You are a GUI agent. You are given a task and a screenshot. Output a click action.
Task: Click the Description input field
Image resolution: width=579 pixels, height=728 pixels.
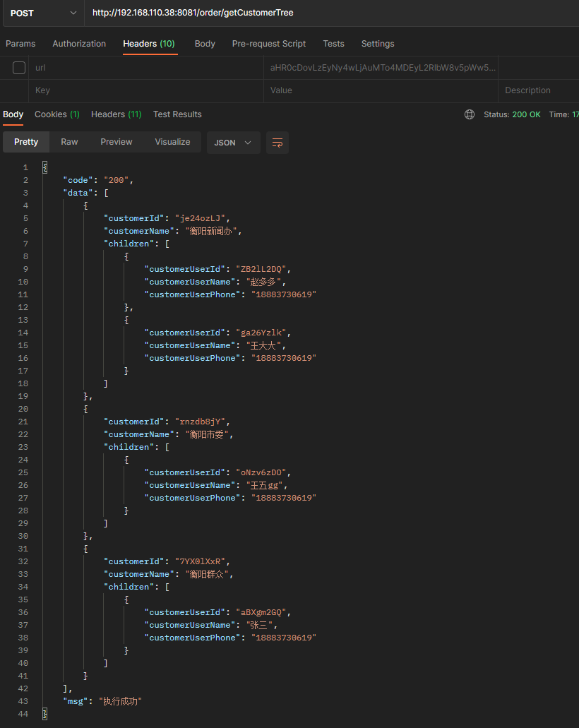pos(539,90)
